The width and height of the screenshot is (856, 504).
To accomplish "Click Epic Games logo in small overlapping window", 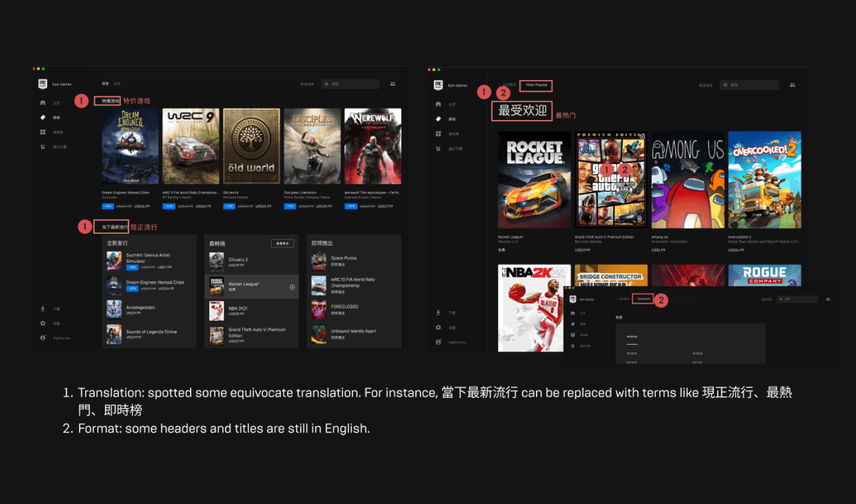I will [x=572, y=299].
